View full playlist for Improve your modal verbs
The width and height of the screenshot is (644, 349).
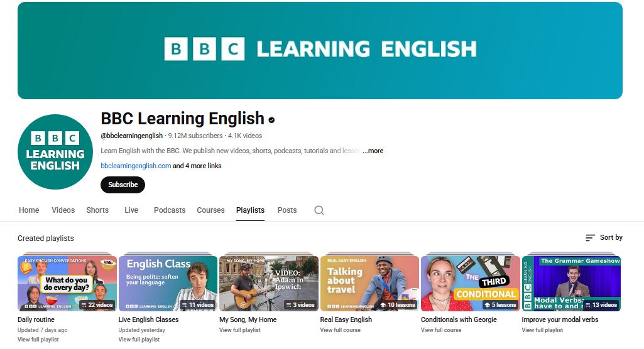click(542, 330)
